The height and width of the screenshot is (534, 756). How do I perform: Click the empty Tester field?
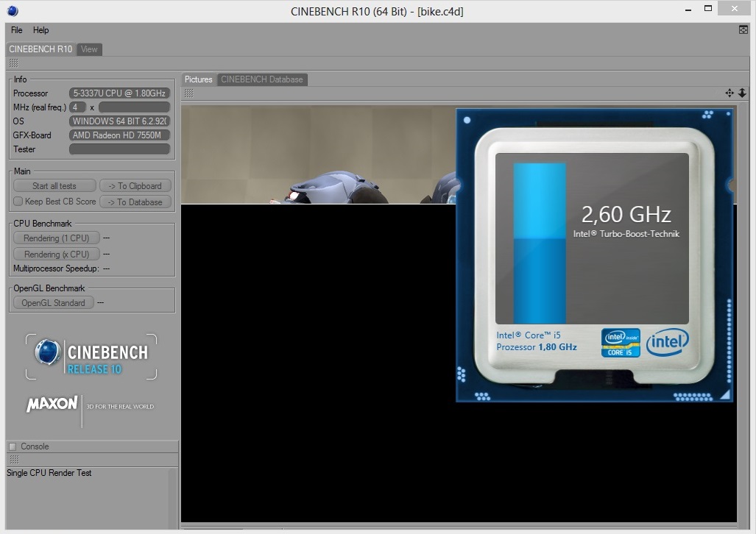click(x=119, y=149)
